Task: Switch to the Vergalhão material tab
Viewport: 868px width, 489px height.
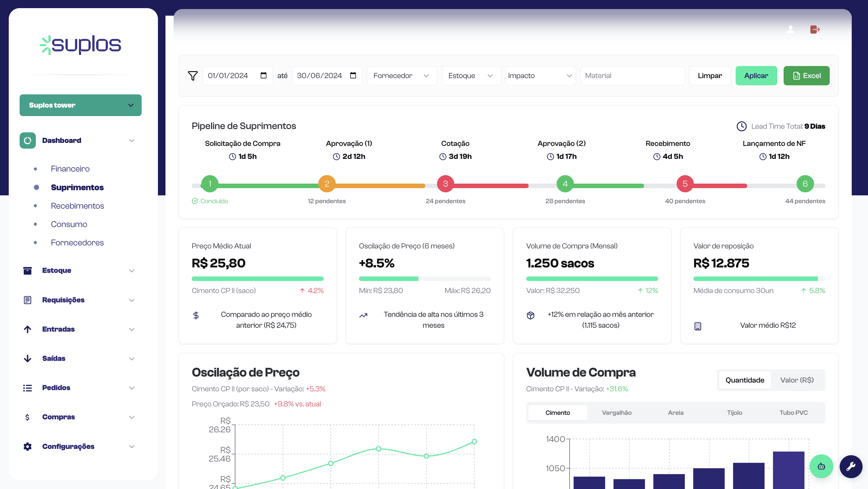Action: tap(616, 412)
